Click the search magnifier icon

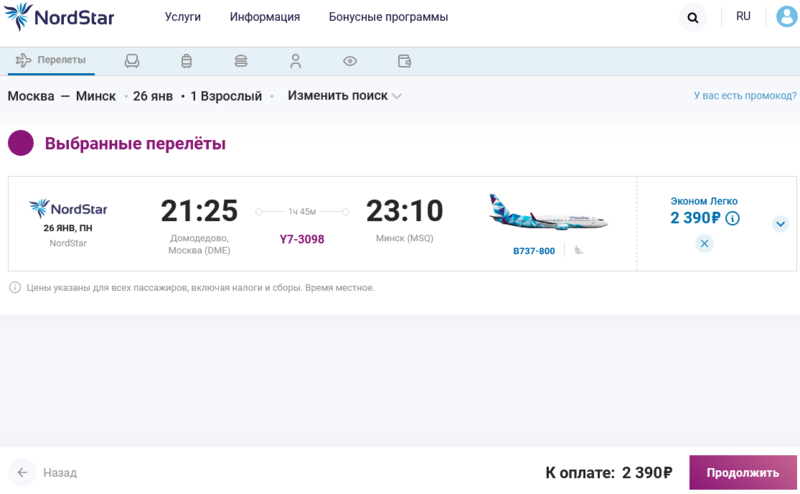(x=692, y=17)
